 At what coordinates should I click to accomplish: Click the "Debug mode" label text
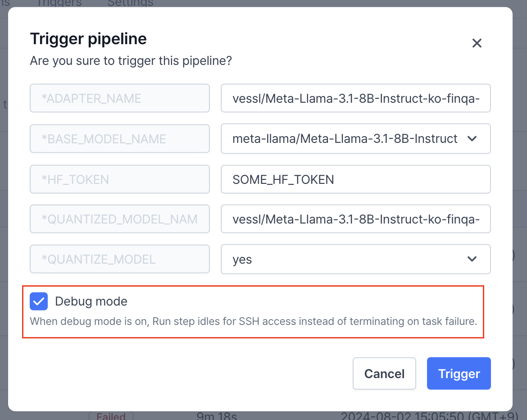tap(91, 301)
